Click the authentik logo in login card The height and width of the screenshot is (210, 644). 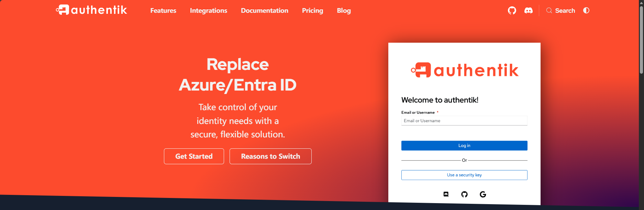coord(465,70)
